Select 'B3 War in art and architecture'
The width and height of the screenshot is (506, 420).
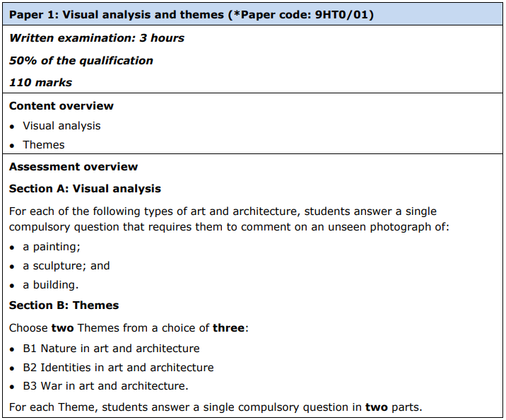click(x=106, y=386)
